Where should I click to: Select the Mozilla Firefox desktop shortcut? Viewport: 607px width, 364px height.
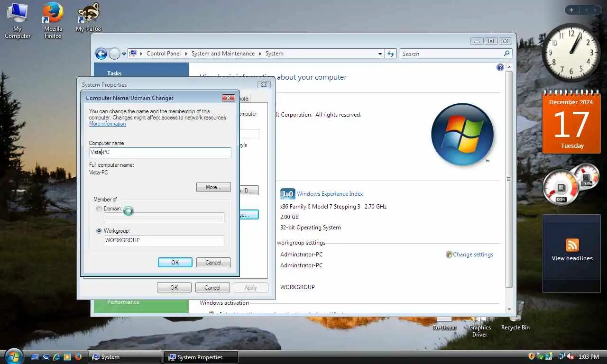(53, 21)
